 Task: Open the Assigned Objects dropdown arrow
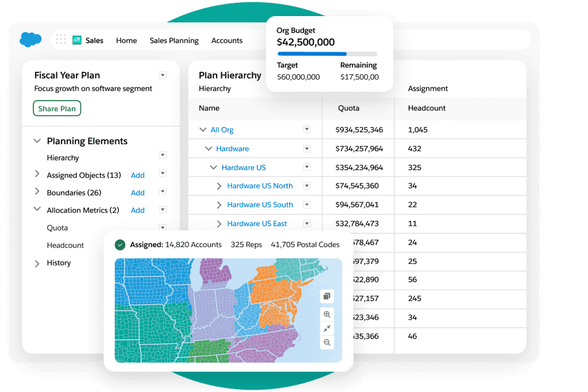pos(163,174)
